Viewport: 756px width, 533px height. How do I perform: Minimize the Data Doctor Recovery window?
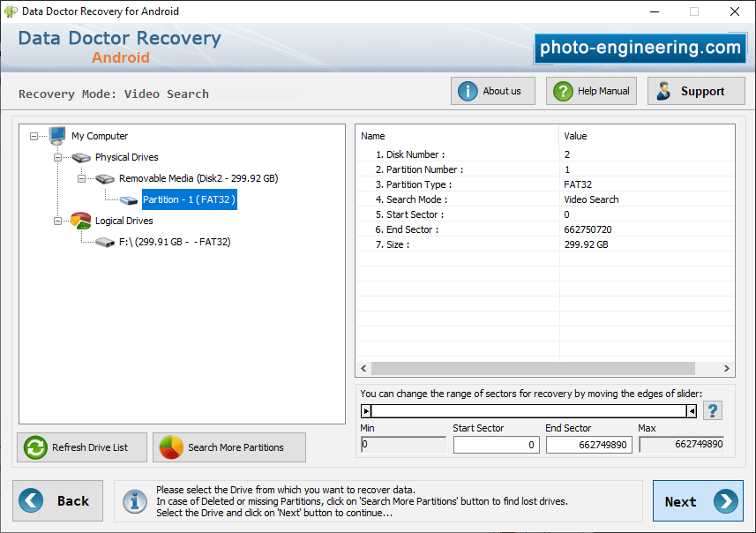click(655, 11)
